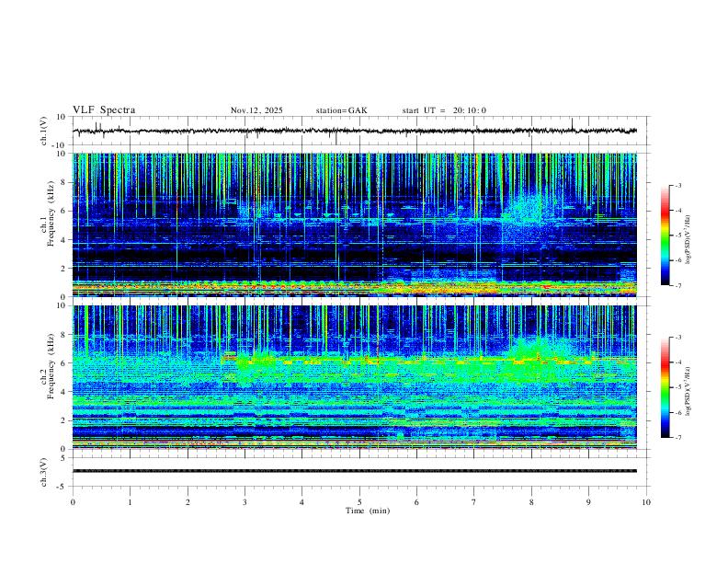Click time axis tick label "1"

tap(130, 502)
